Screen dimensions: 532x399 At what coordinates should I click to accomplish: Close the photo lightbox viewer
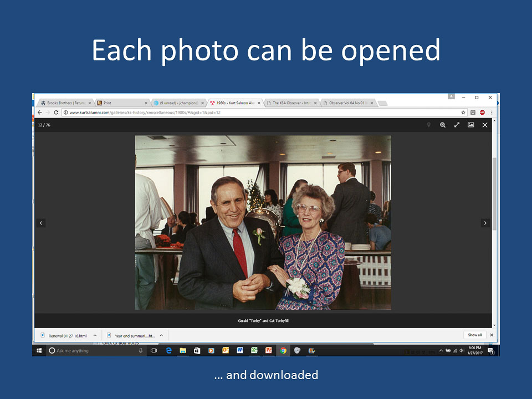click(485, 125)
